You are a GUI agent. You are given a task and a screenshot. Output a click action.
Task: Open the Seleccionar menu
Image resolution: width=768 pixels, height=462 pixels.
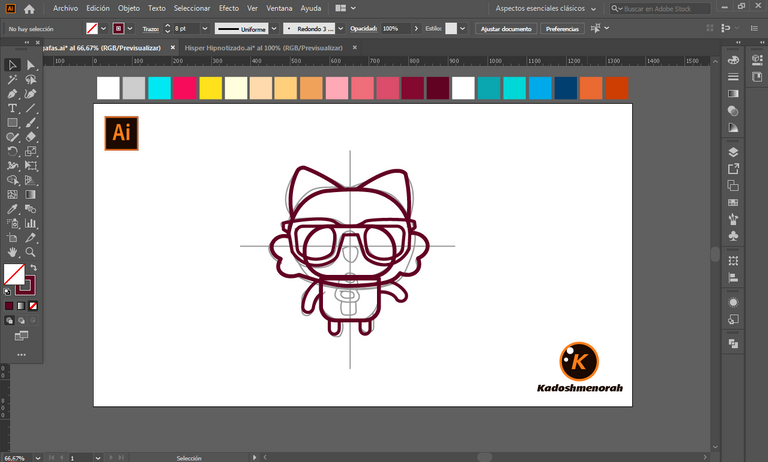(x=192, y=8)
